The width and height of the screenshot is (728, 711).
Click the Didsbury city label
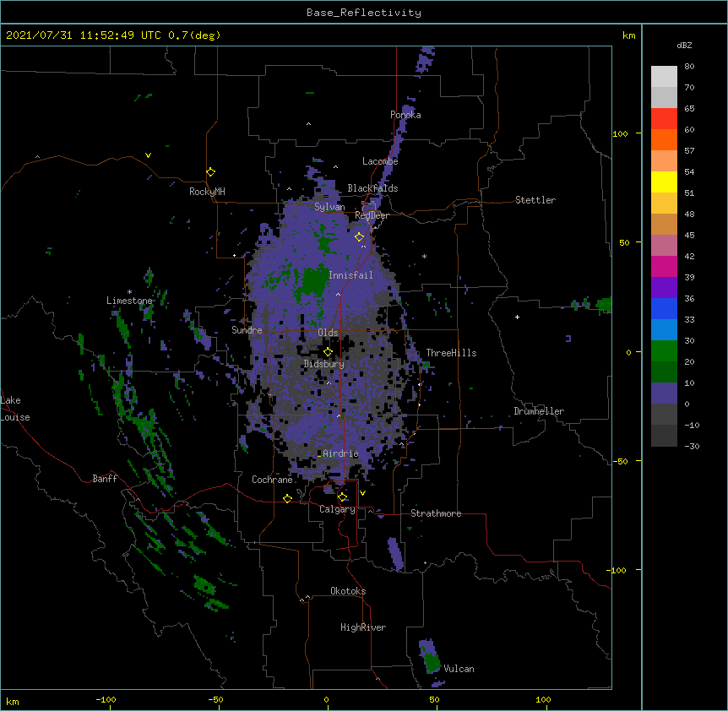(323, 364)
